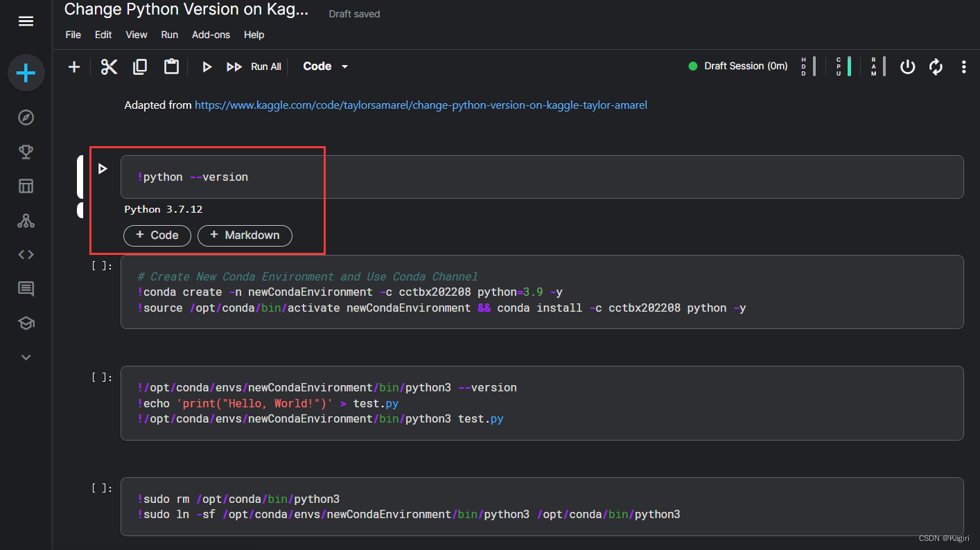Click inside the conda create code cell
This screenshot has width=980, height=550.
542,292
